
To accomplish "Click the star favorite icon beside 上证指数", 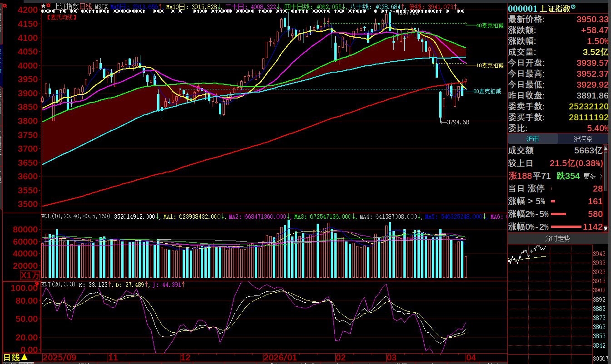I will coord(43,6).
